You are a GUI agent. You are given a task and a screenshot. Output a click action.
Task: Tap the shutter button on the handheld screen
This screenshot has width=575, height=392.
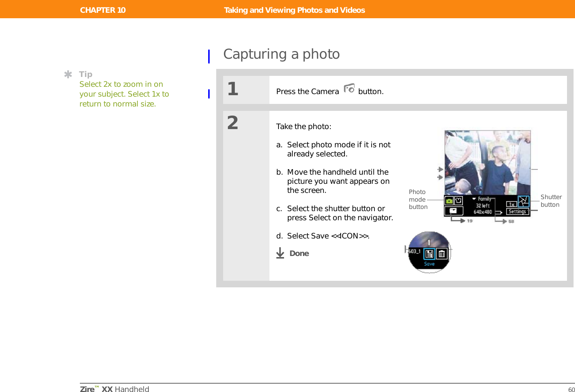(x=524, y=201)
